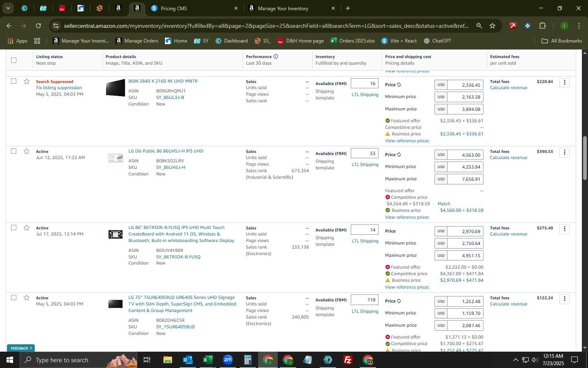The width and height of the screenshot is (588, 368).
Task: Close the Feedback tag
Action: pos(31,348)
